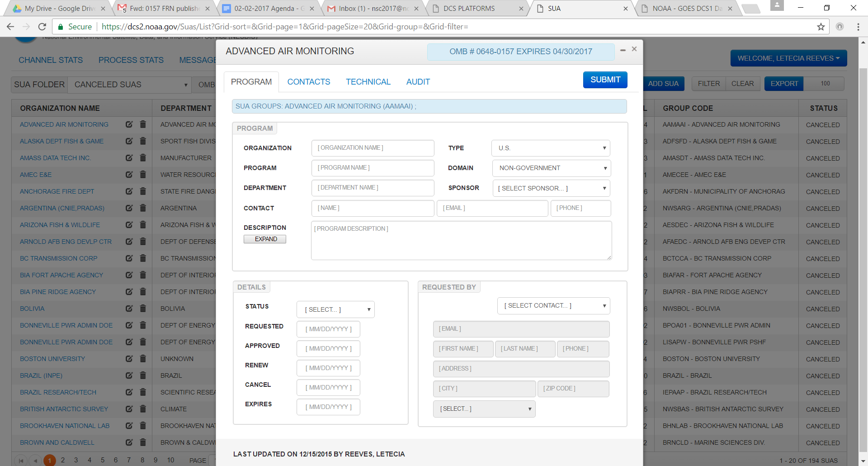Delete the BIA FORT APACHE AGENCY row

coord(143,275)
